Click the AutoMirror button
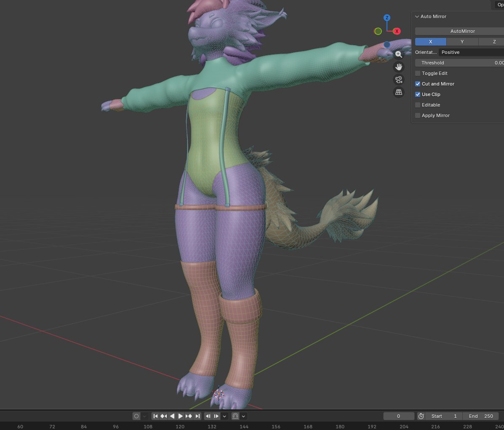Viewport: 504px width, 430px height. point(460,31)
